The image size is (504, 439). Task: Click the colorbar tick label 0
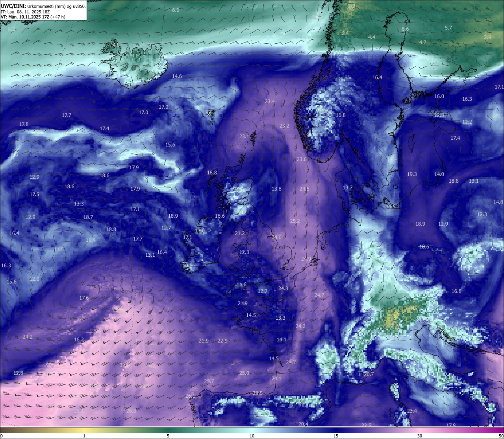(x=1, y=436)
